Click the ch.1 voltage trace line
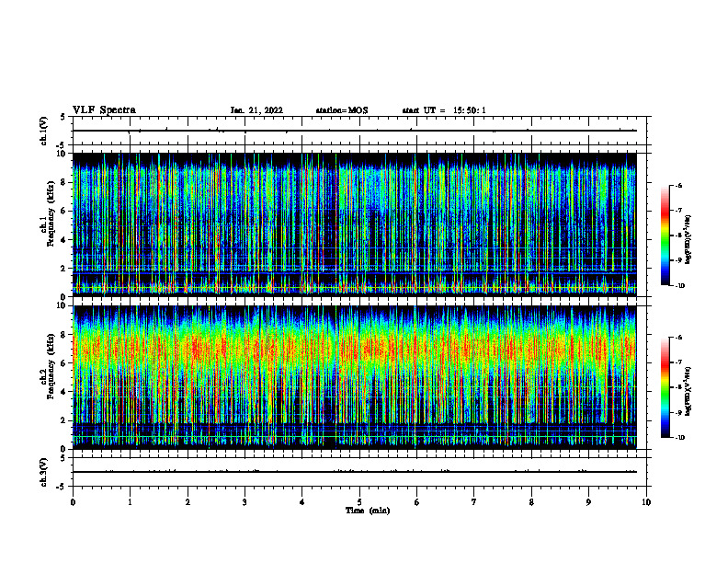The width and height of the screenshot is (728, 563). point(355,131)
